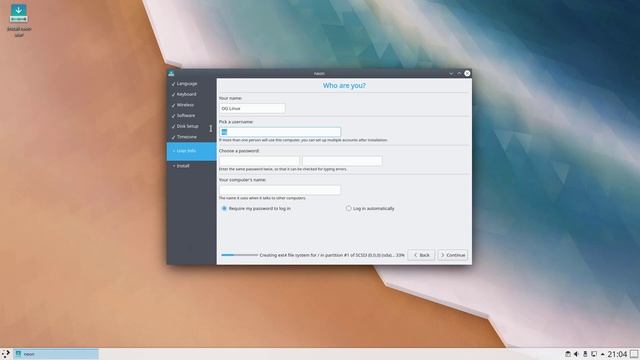Click the confirm password field
Viewport: 640px width, 360px height.
pyautogui.click(x=342, y=161)
